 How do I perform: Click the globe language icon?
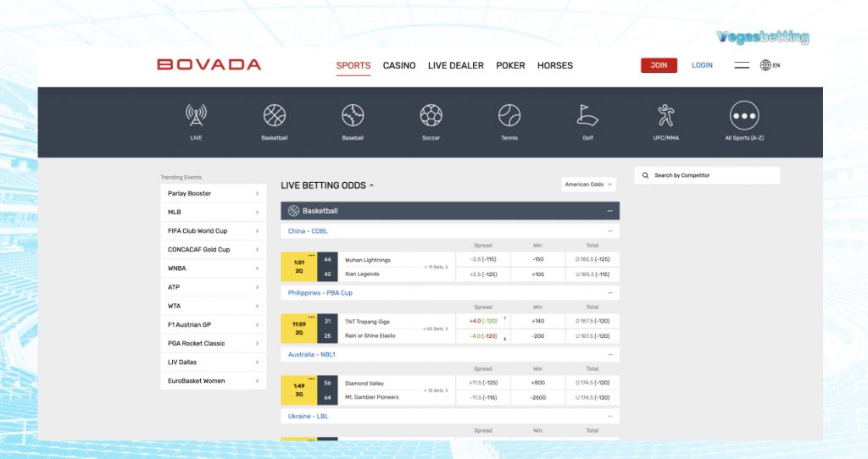(765, 65)
